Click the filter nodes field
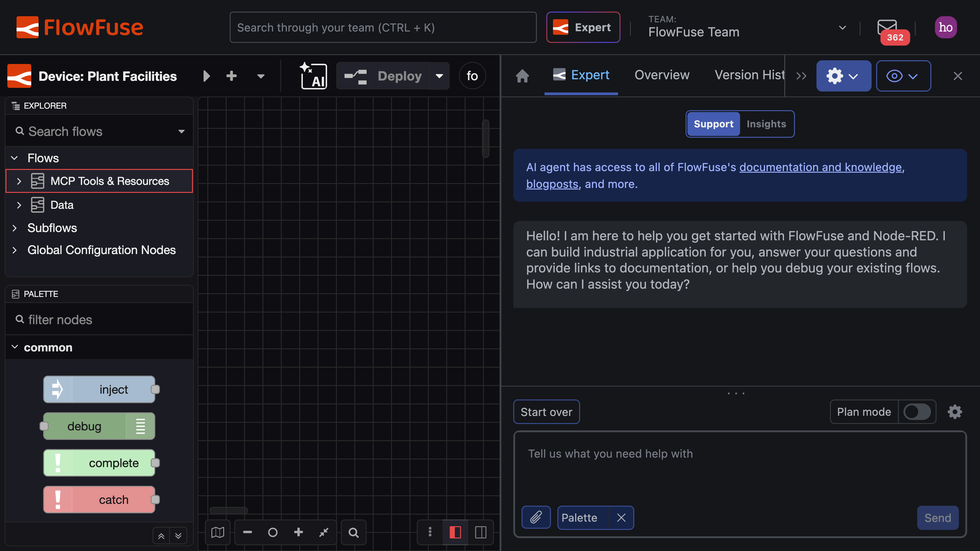The image size is (980, 551). [99, 319]
